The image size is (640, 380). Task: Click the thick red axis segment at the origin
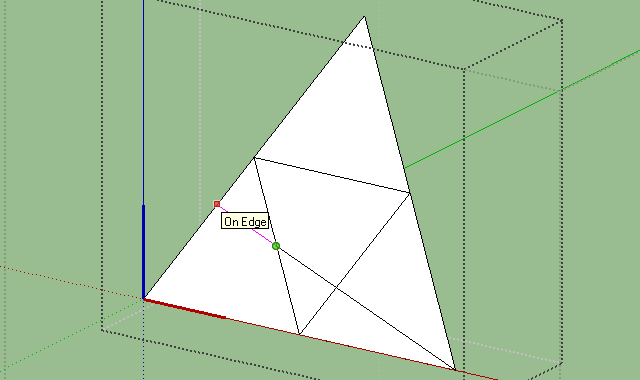tap(184, 309)
